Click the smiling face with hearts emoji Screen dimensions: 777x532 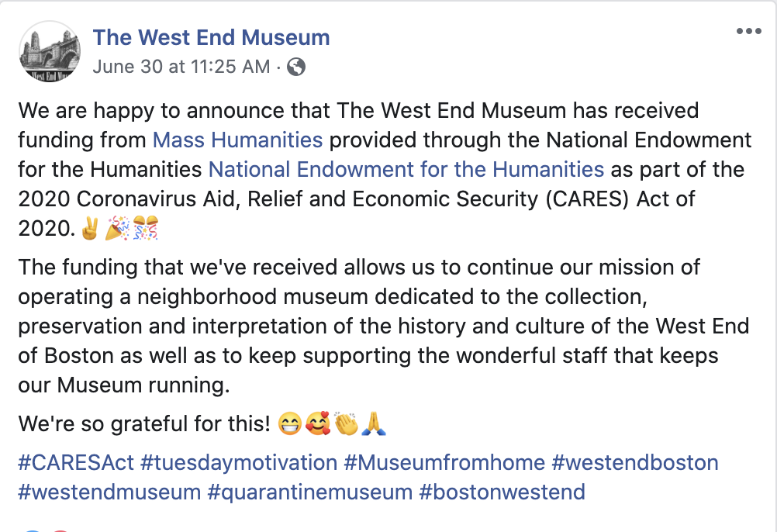(317, 424)
